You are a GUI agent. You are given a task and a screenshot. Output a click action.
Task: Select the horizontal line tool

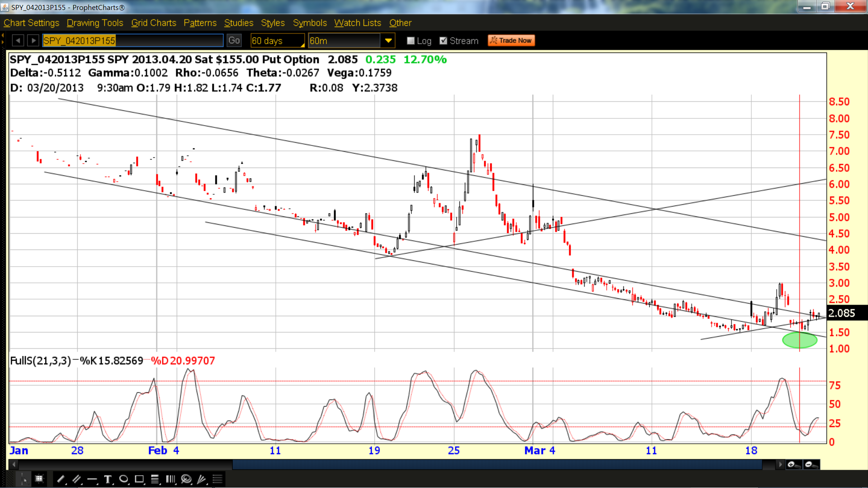point(92,479)
